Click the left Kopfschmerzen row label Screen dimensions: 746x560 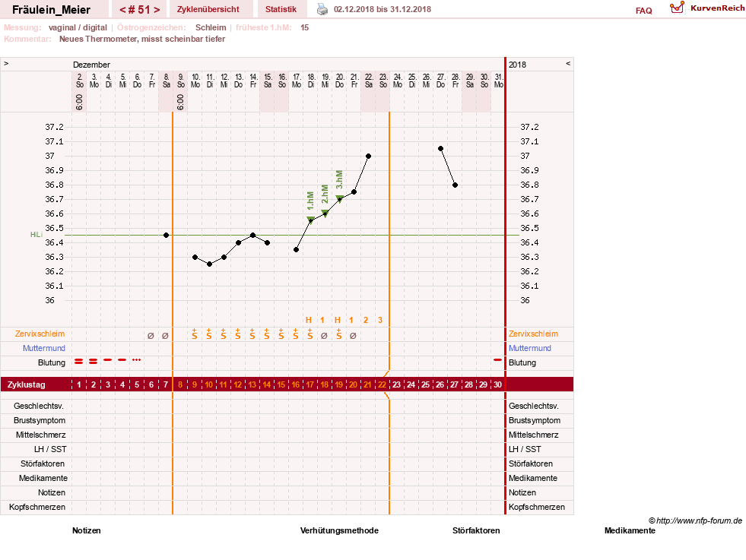pos(37,507)
